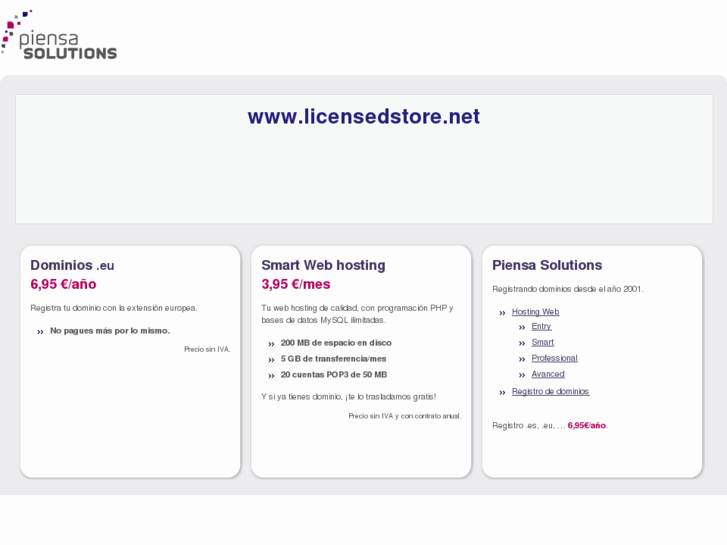Viewport: 727px width, 545px height.
Task: Open the Entry hosting plan link
Action: [541, 326]
